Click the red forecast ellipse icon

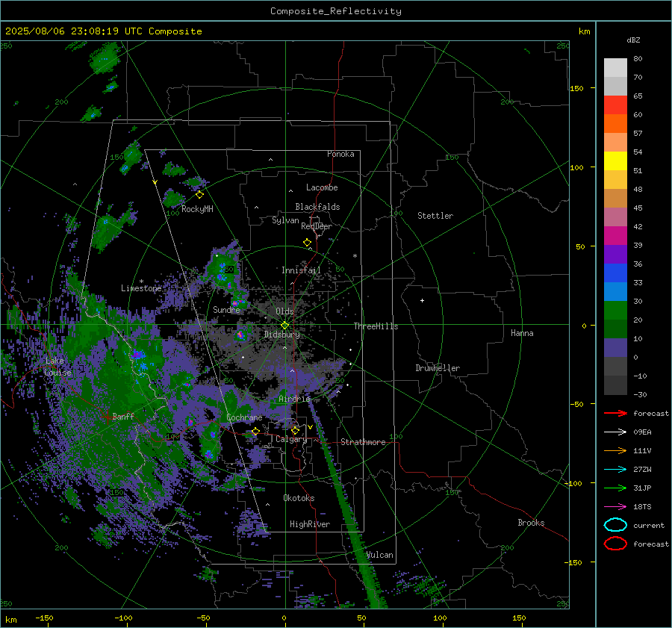(615, 544)
